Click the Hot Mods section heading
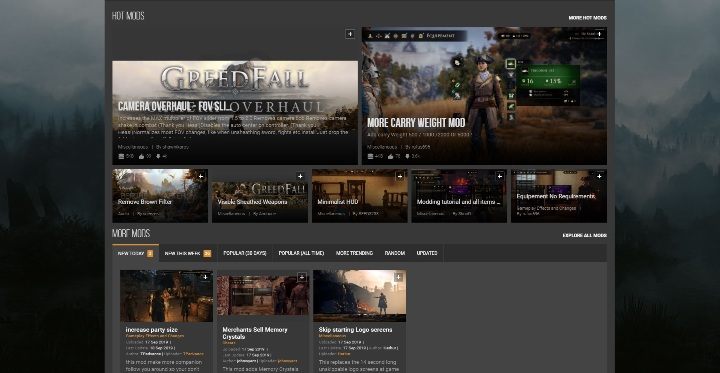 point(128,16)
